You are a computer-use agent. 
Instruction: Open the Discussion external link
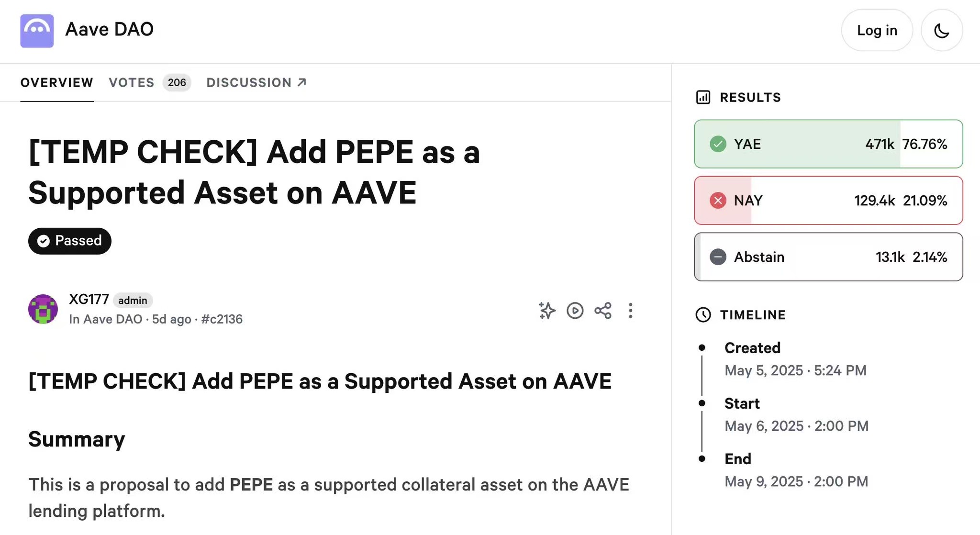(x=256, y=82)
